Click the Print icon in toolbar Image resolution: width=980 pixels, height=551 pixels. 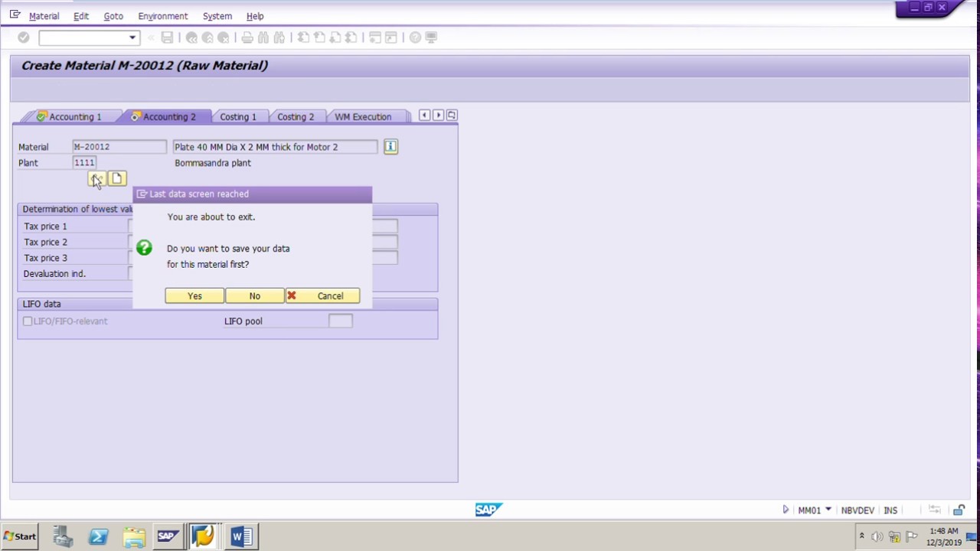(247, 37)
